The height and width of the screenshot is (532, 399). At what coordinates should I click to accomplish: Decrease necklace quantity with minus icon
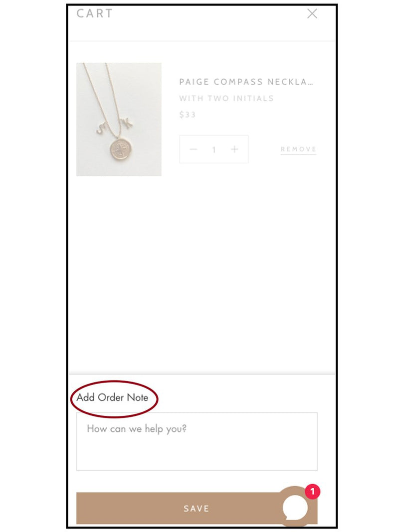click(x=193, y=149)
